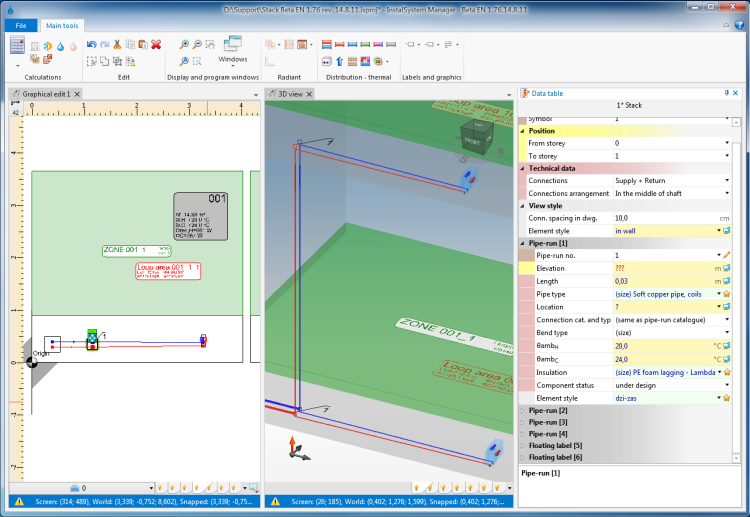Click the pencil icon beside Pipe-run no.
The height and width of the screenshot is (517, 750).
click(727, 255)
